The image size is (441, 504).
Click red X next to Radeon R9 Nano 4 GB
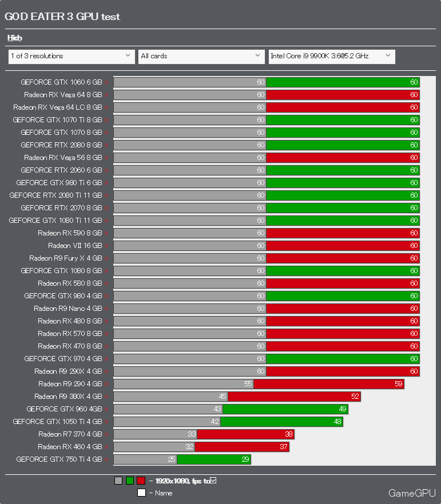coord(106,309)
